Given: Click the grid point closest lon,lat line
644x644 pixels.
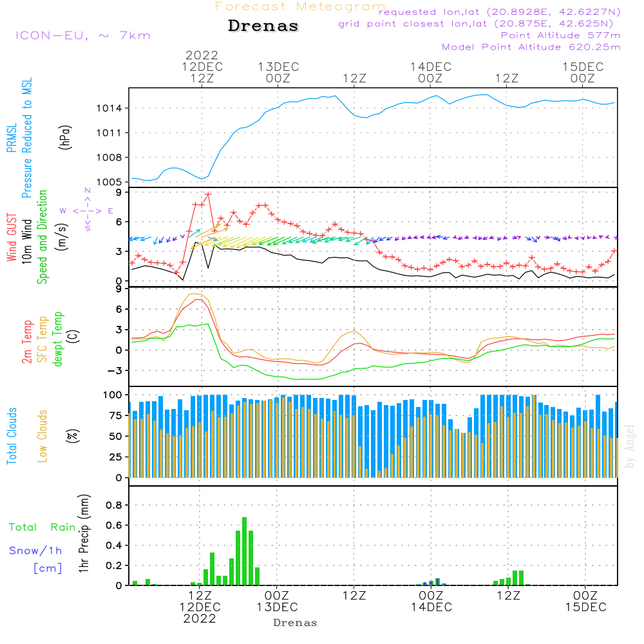Looking at the screenshot, I should (x=476, y=24).
